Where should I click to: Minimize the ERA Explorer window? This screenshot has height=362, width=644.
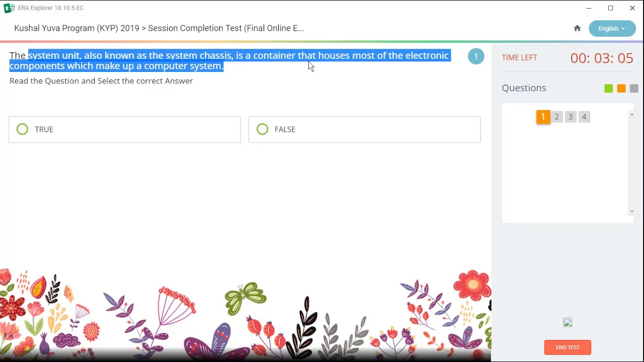589,8
